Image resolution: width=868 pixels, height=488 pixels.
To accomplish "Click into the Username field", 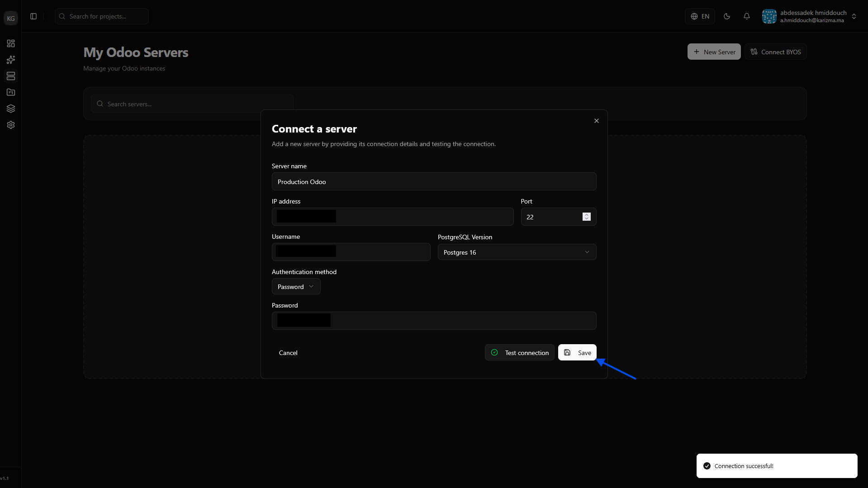I will click(351, 252).
